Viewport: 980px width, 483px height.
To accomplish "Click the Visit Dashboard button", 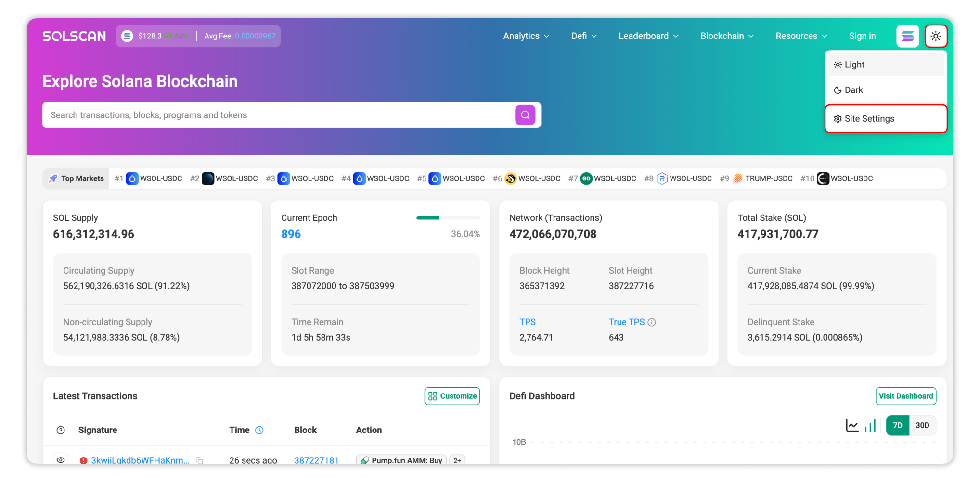I will [905, 396].
